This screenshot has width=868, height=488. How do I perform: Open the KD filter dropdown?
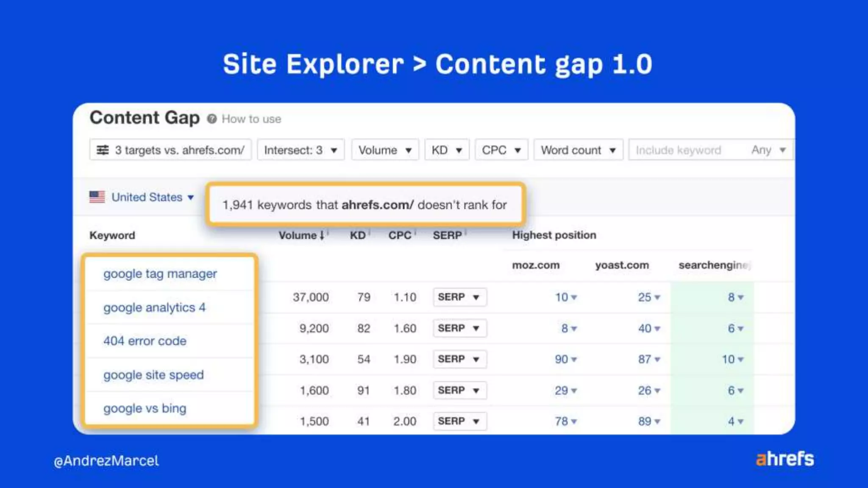[447, 150]
